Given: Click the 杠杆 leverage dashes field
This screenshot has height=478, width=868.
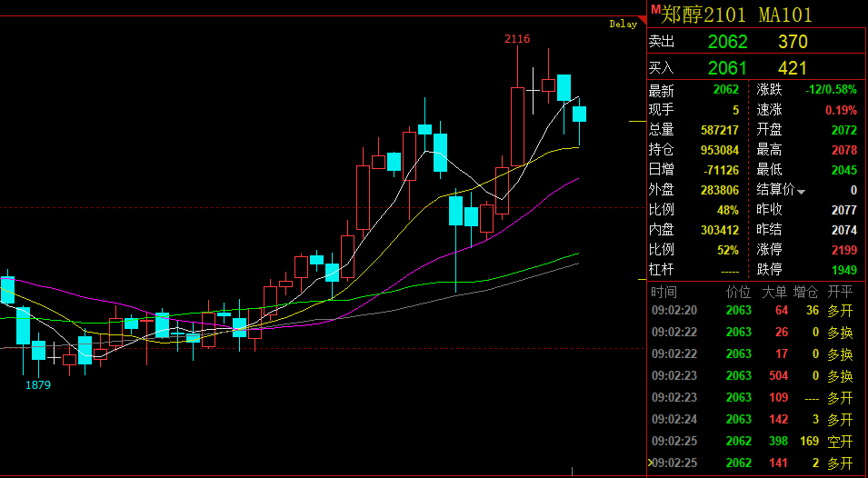Looking at the screenshot, I should pyautogui.click(x=730, y=271).
